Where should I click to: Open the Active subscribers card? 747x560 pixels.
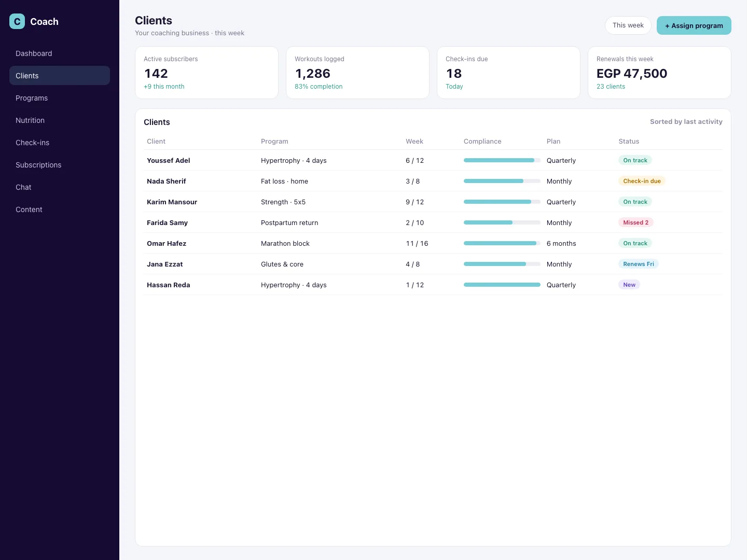tap(206, 73)
